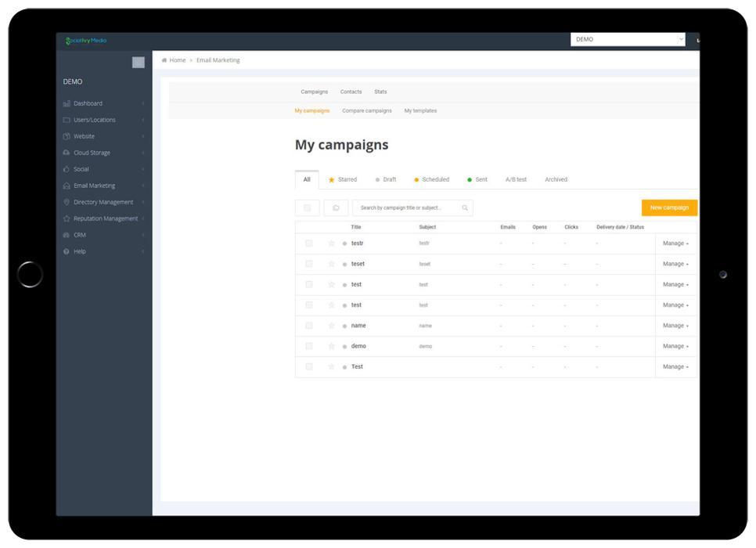Open the Contacts menu item
The image size is (756, 548).
pyautogui.click(x=351, y=92)
